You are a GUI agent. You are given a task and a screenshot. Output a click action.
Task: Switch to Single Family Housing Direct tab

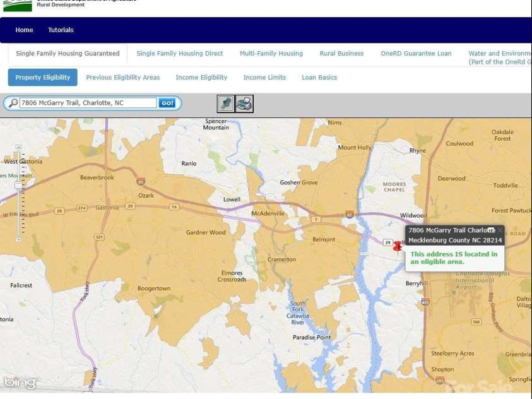pyautogui.click(x=180, y=54)
